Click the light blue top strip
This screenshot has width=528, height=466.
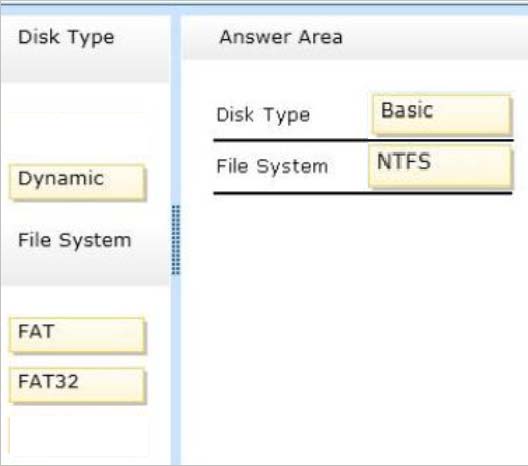264,9
